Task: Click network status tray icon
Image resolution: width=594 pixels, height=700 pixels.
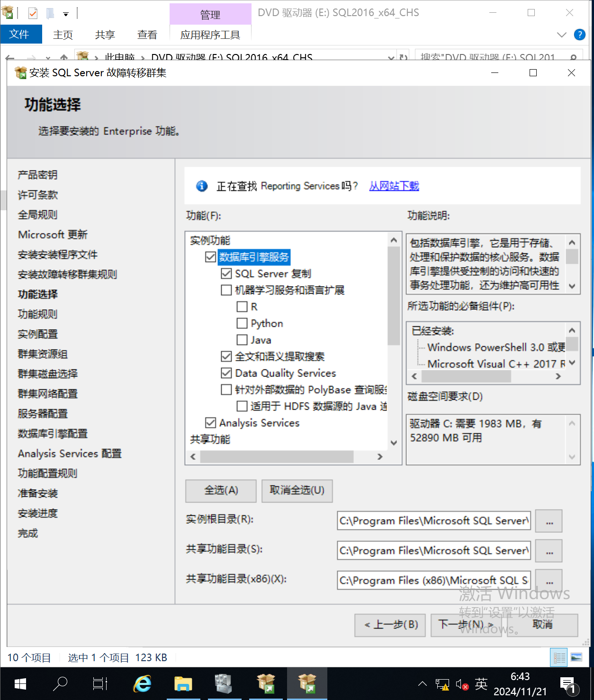Action: [442, 684]
